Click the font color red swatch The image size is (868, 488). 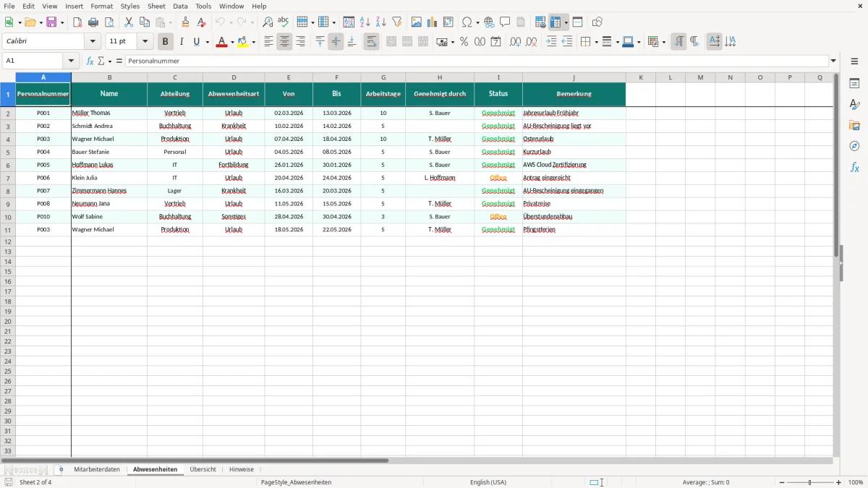tap(221, 42)
